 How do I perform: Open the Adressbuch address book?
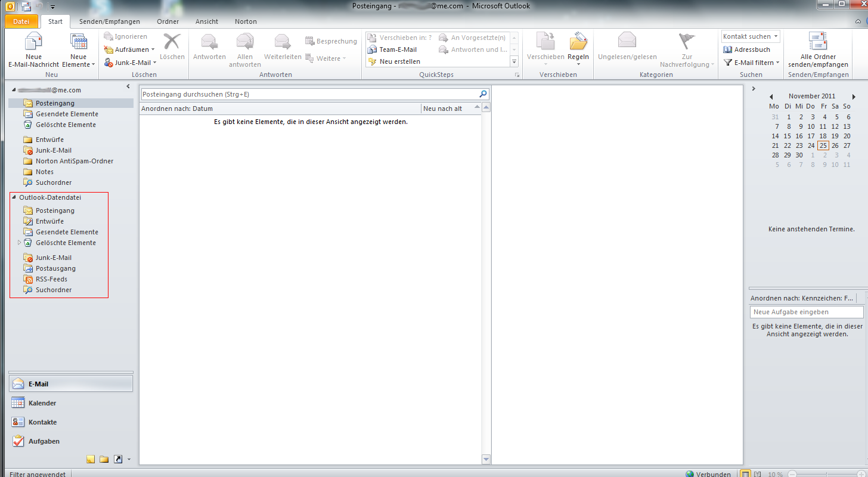pos(747,49)
